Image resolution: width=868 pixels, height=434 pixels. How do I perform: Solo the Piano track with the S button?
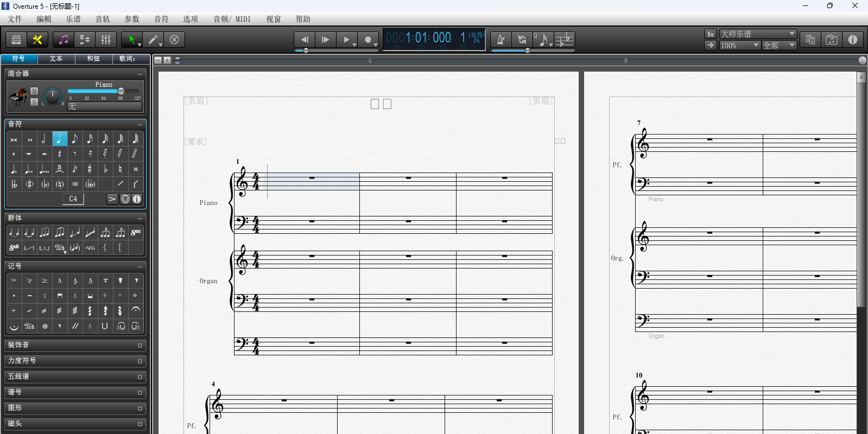tap(34, 102)
